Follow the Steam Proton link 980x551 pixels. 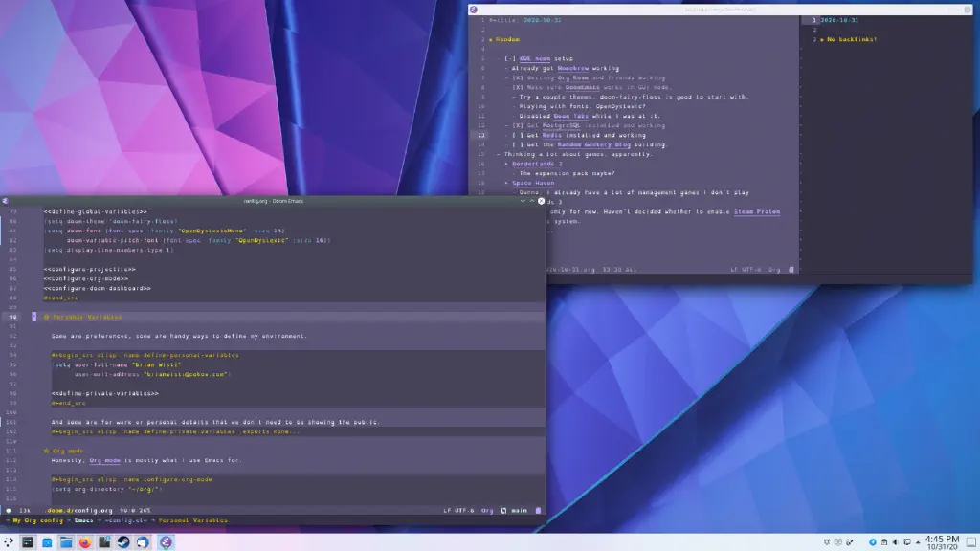(x=757, y=211)
